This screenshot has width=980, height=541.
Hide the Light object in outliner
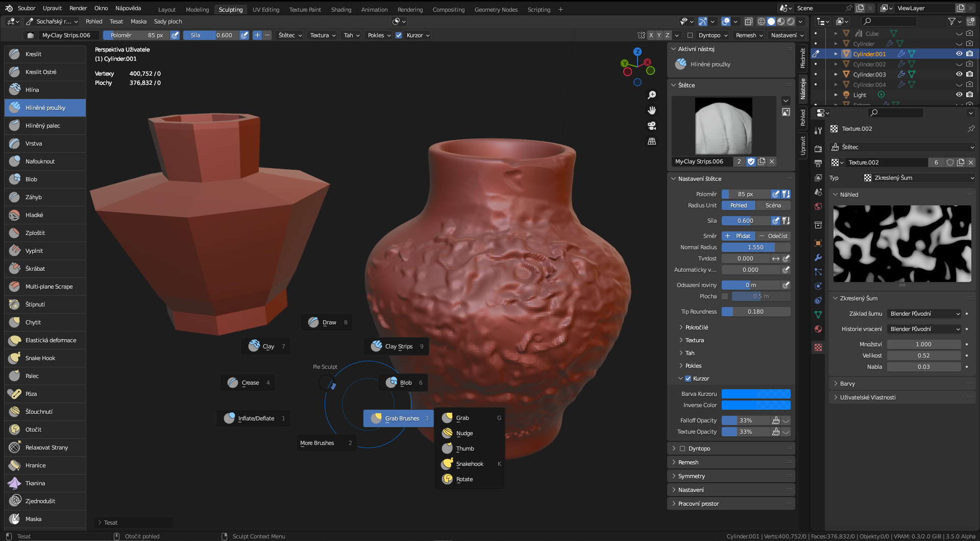point(959,95)
